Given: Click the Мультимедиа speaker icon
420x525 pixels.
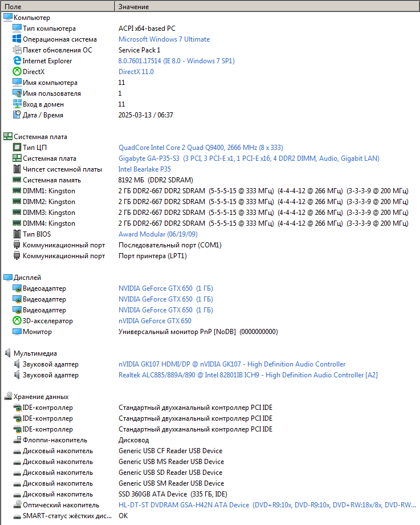Looking at the screenshot, I should pos(8,353).
